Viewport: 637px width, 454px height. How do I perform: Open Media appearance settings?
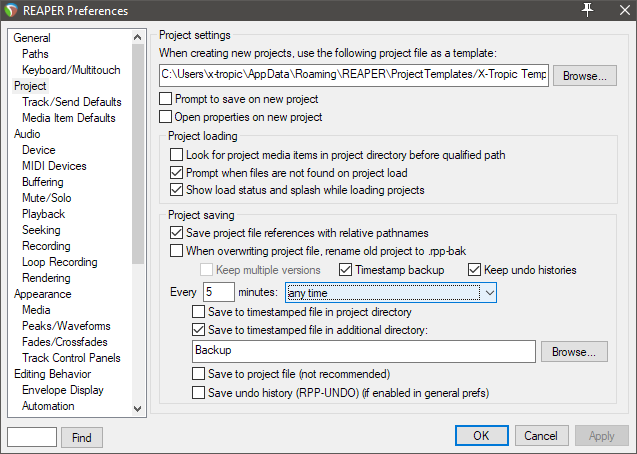click(36, 310)
